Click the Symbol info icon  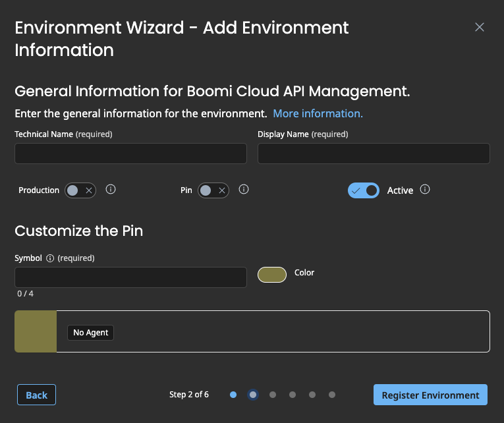pyautogui.click(x=50, y=258)
